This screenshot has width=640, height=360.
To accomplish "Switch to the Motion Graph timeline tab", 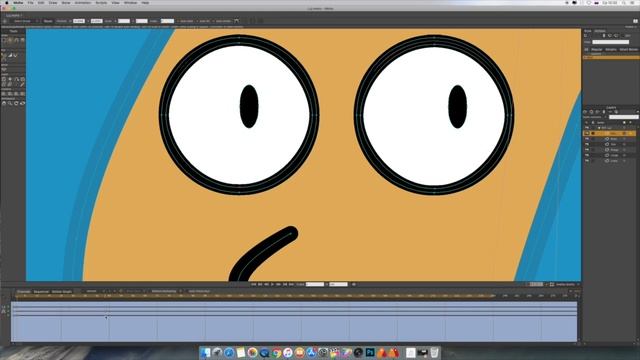I will [x=62, y=291].
